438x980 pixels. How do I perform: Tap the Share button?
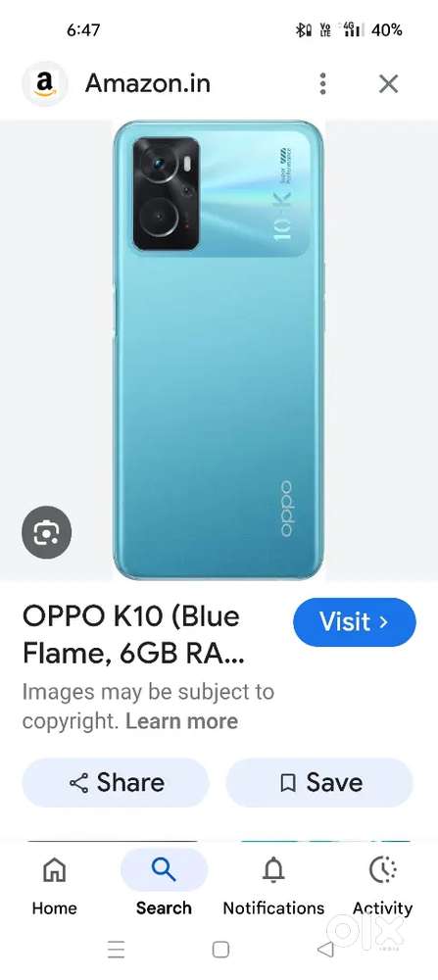coord(116,782)
